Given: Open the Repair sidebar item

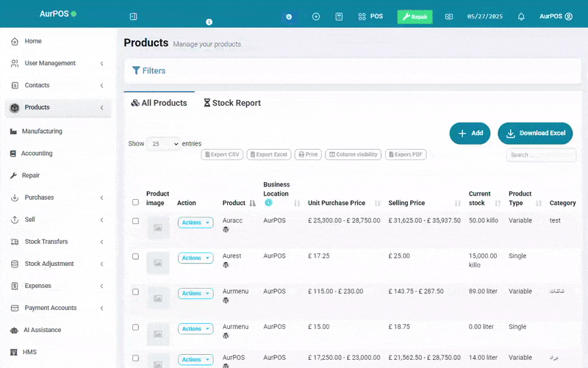Looking at the screenshot, I should [31, 176].
